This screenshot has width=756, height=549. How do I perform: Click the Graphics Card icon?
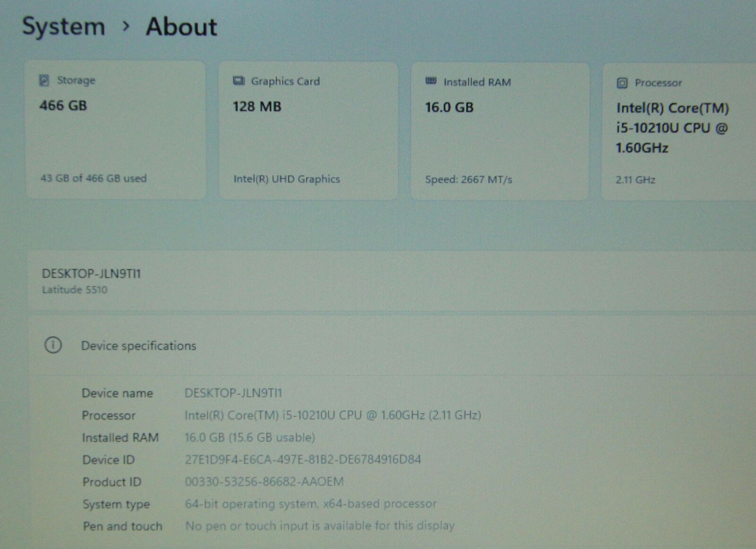(239, 81)
